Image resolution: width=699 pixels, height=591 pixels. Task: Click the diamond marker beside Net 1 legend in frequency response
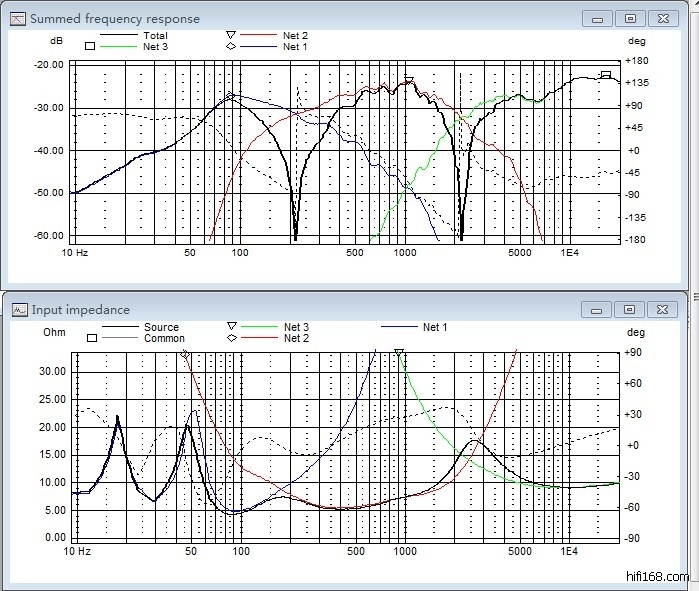[230, 47]
